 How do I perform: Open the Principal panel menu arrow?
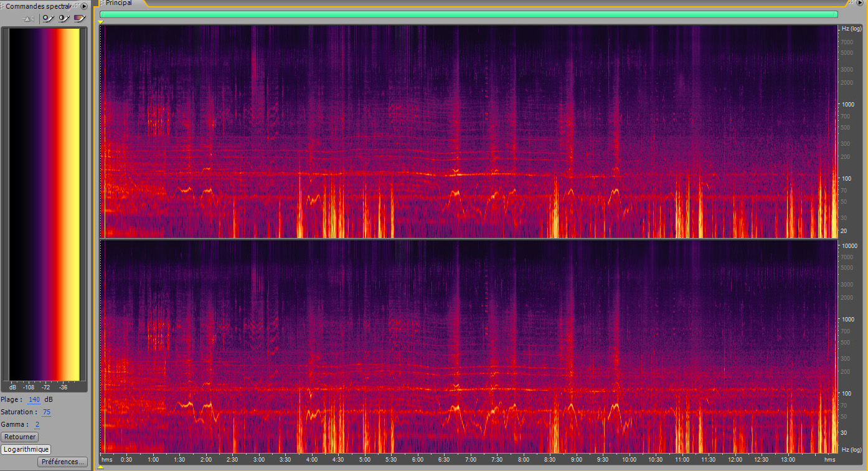[x=861, y=3]
